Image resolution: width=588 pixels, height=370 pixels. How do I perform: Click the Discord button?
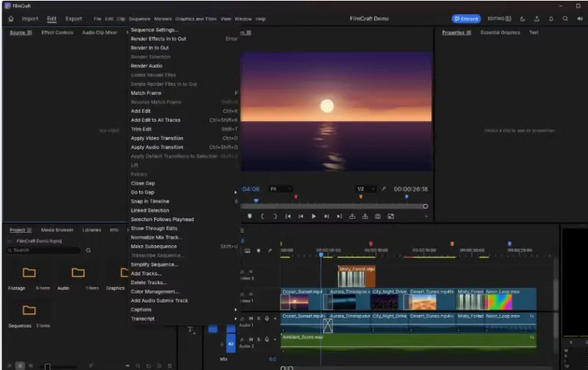point(466,19)
